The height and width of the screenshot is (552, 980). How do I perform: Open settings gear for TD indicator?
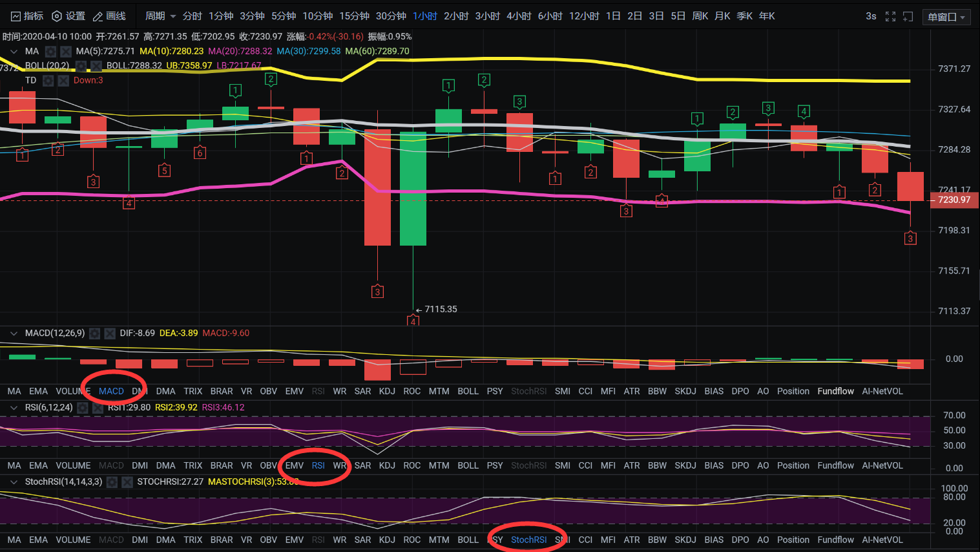[x=48, y=81]
